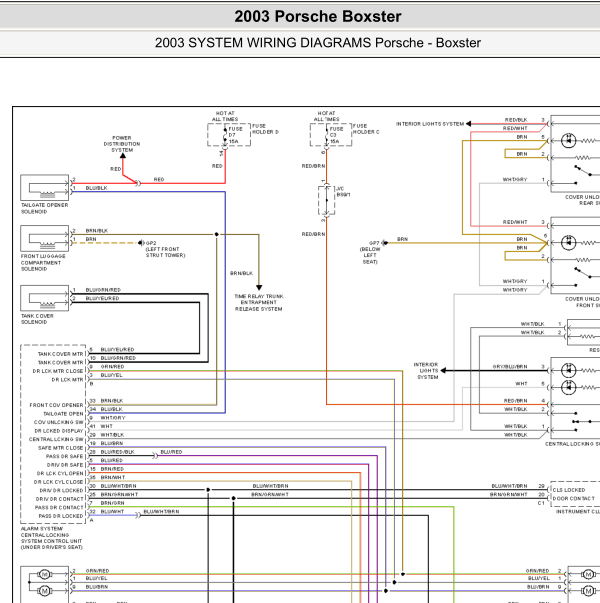This screenshot has height=603, width=600.
Task: Click 'HOT AT ALL TIMES' above fuse holder D
Action: coord(225,116)
